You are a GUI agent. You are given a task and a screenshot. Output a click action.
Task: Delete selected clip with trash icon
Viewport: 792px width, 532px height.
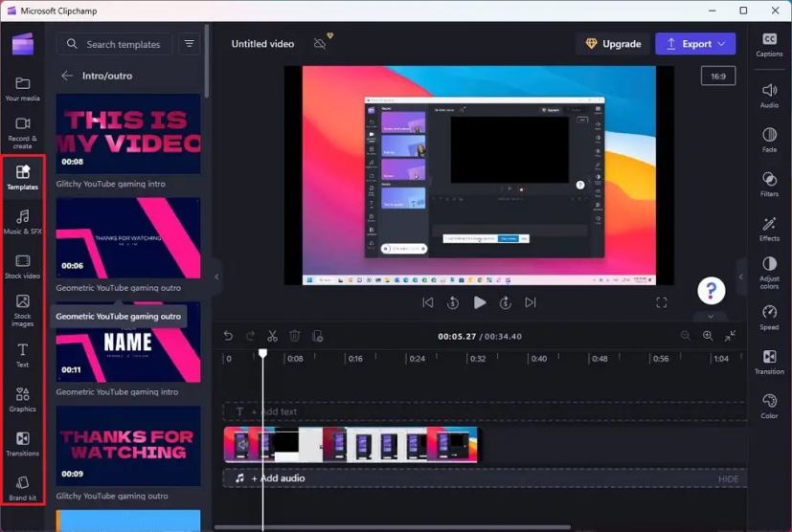point(295,336)
